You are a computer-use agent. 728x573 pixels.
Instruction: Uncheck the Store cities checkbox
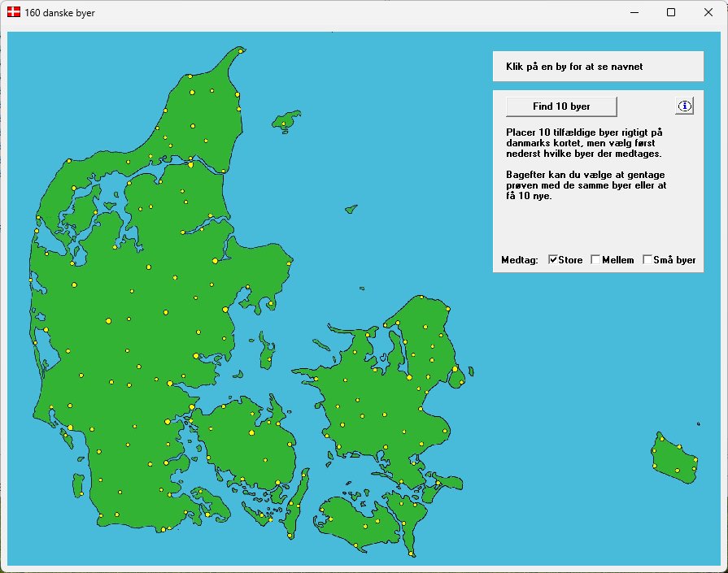click(x=553, y=260)
